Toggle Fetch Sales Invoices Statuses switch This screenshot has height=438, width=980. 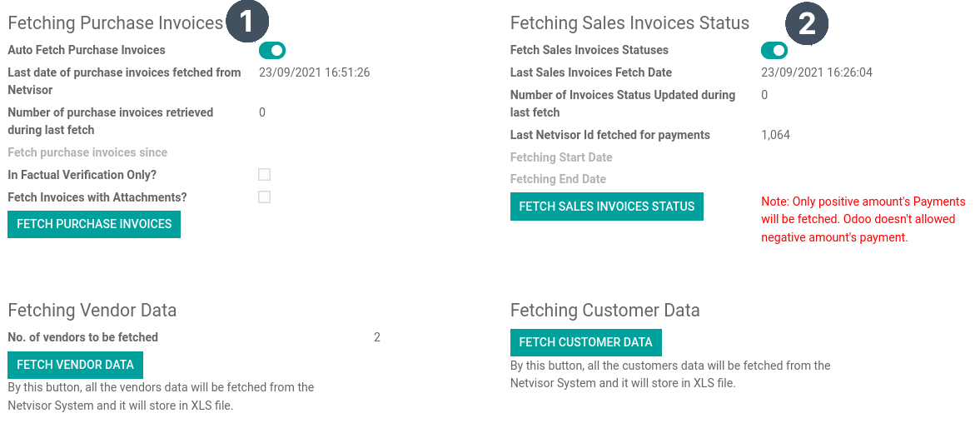[x=774, y=50]
